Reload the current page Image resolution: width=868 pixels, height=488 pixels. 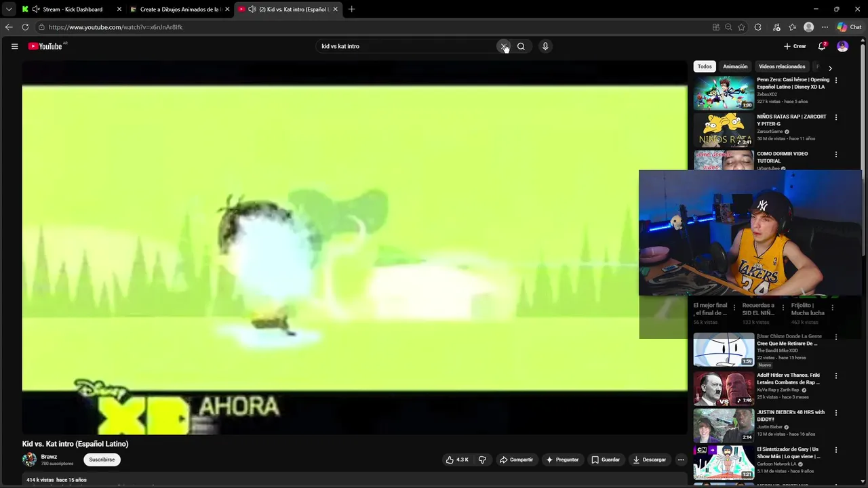[25, 27]
